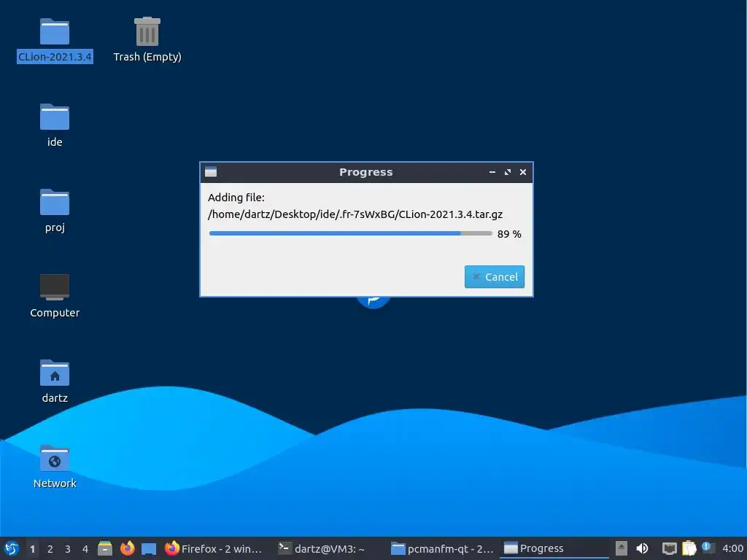This screenshot has height=560, width=747.
Task: Open the Lubuntu application menu
Action: pos(12,548)
